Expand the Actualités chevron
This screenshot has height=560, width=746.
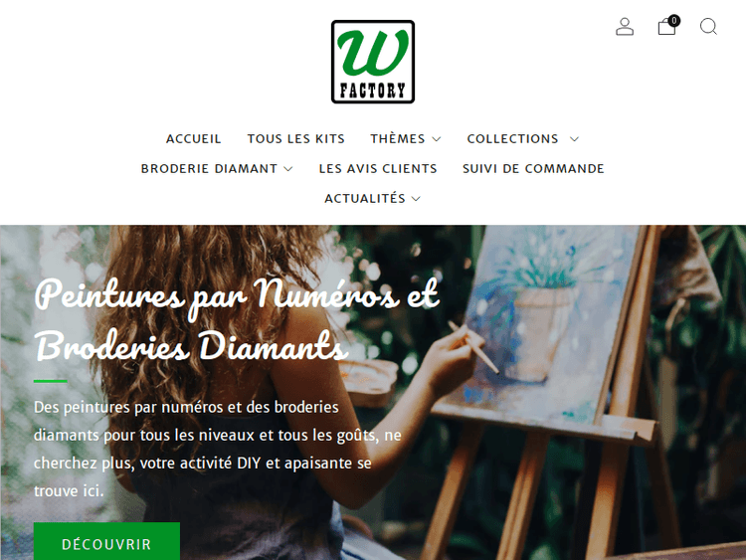[x=416, y=198]
